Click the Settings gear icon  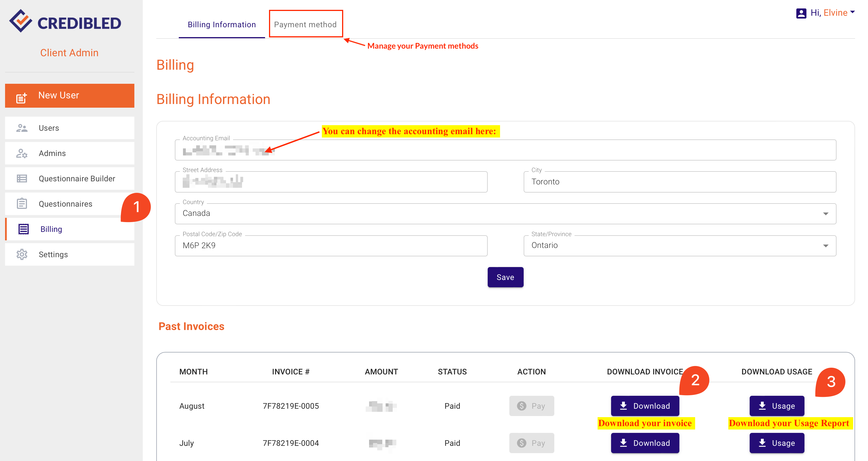[x=22, y=254]
